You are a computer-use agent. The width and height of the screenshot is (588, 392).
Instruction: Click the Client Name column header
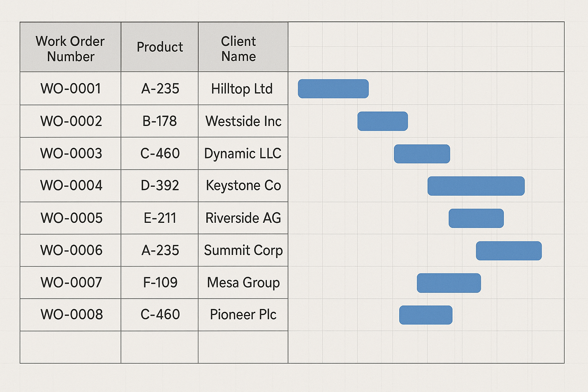pyautogui.click(x=243, y=47)
